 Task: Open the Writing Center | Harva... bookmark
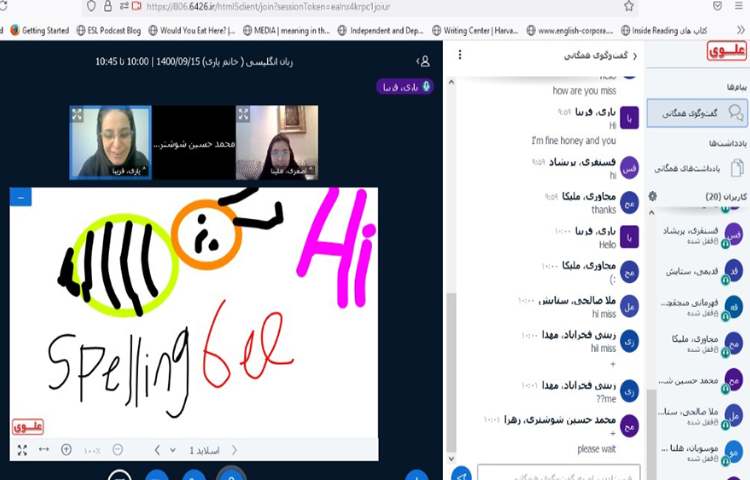click(475, 31)
